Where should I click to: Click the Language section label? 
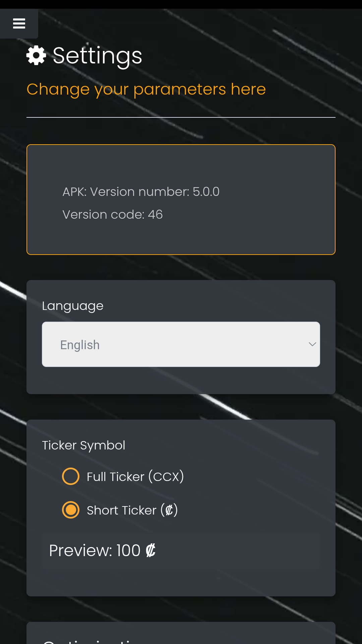[73, 306]
